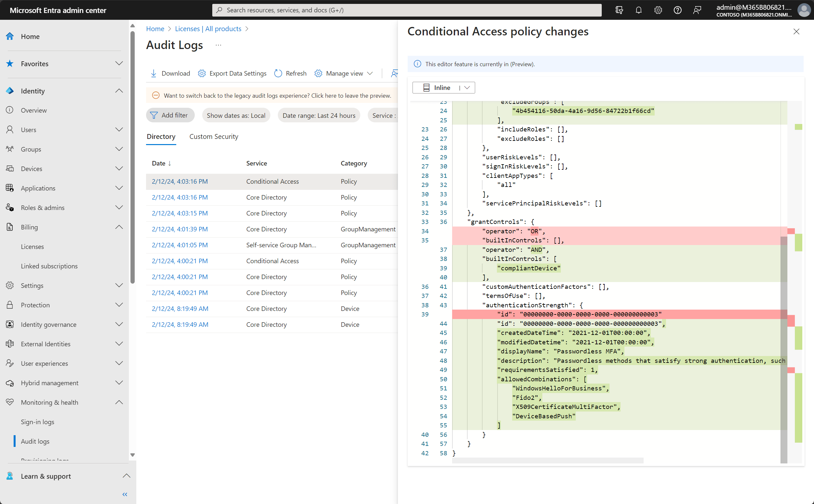Open the Licenses | All products breadcrumb
This screenshot has width=814, height=504.
click(208, 29)
